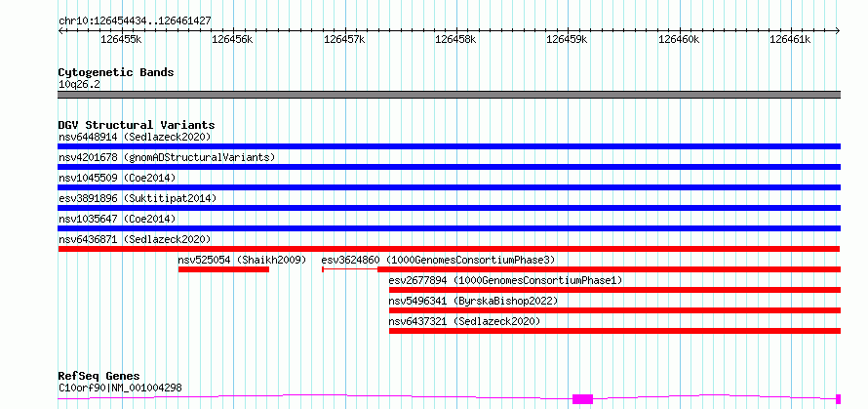Open variant label nsv4201678 (gnomADStructuralVariants)

167,157
